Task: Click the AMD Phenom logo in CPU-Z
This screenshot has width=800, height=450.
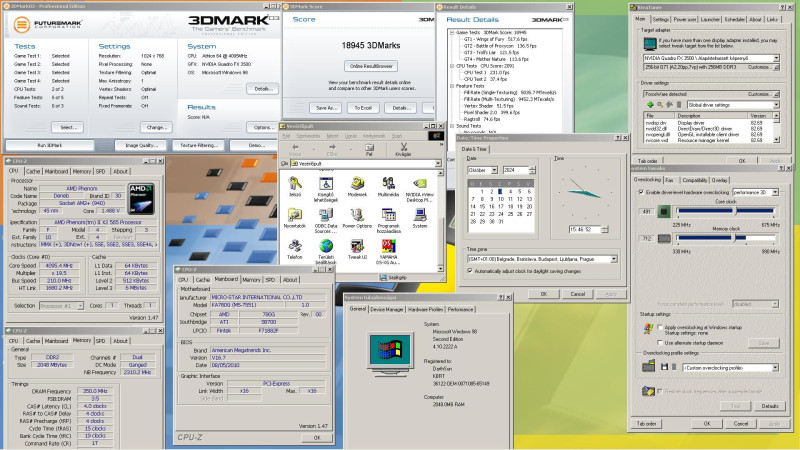Action: [141, 199]
